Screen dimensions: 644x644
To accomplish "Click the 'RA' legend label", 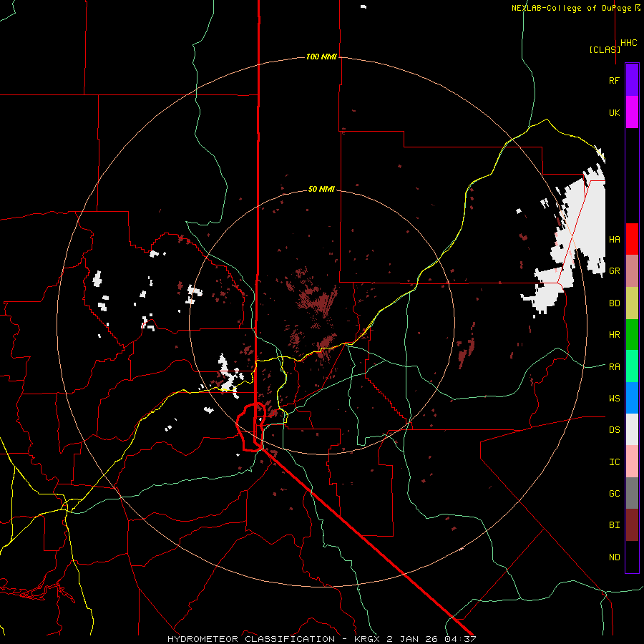I will [x=614, y=366].
